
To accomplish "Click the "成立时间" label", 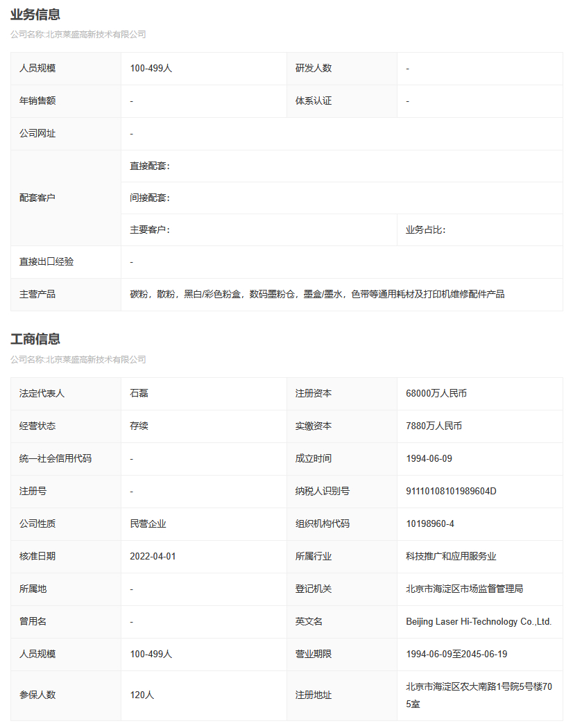I will click(314, 459).
